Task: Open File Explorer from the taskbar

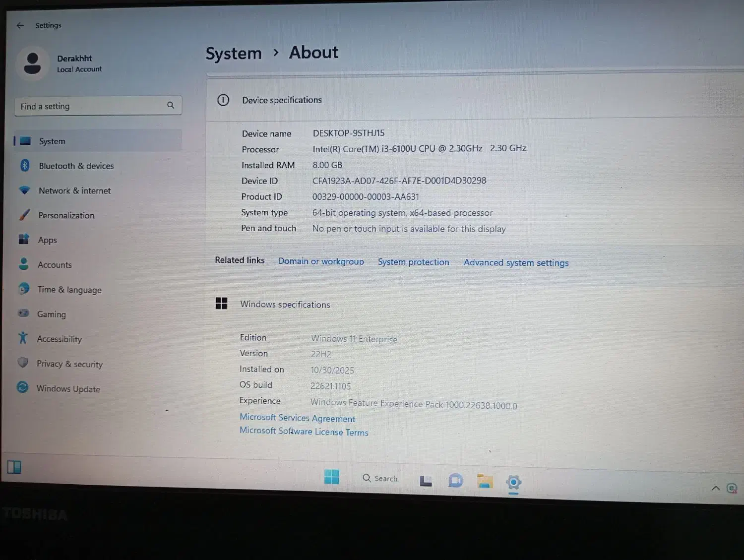Action: [485, 481]
